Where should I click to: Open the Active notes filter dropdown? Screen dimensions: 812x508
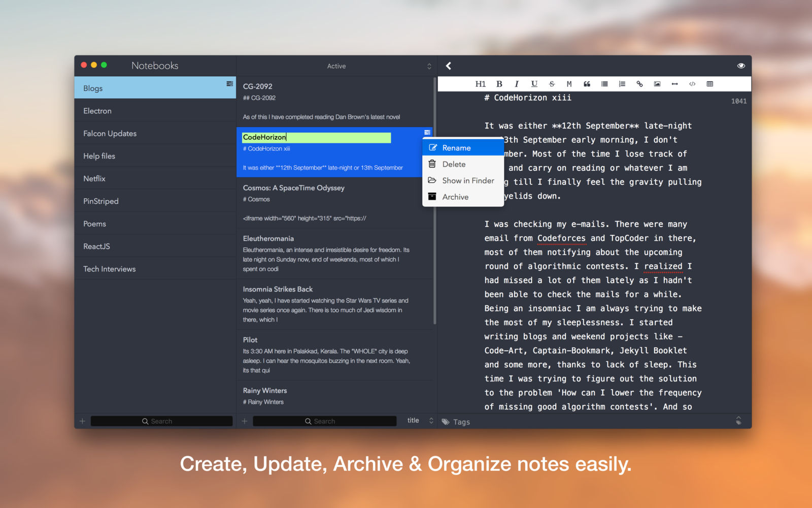(x=335, y=66)
